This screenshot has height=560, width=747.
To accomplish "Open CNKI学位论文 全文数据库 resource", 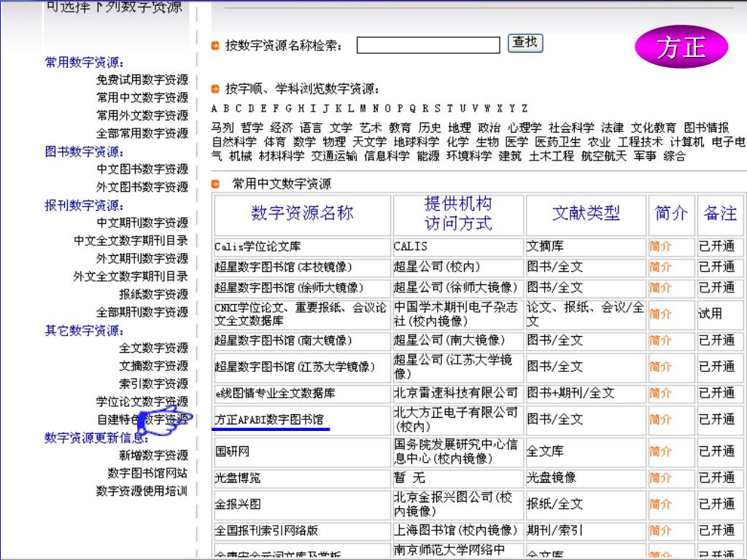I will (x=300, y=314).
